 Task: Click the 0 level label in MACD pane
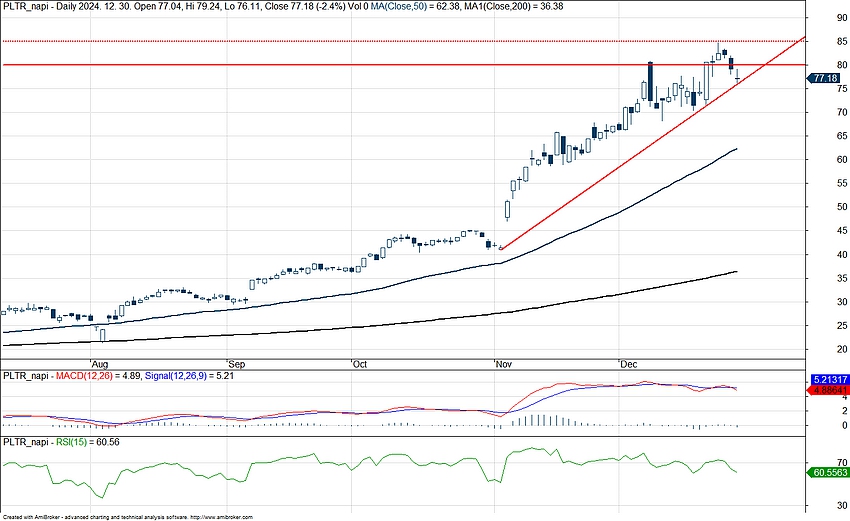[845, 426]
